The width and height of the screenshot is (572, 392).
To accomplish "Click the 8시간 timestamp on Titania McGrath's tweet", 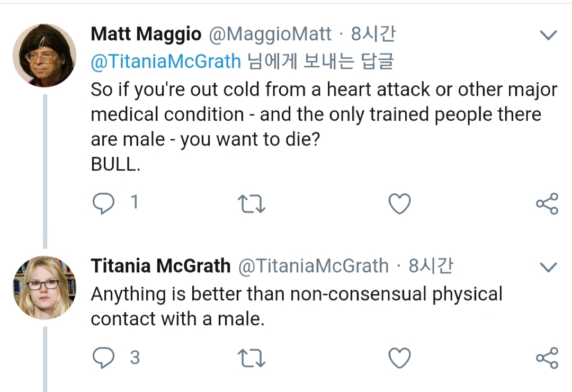I will coord(431,266).
